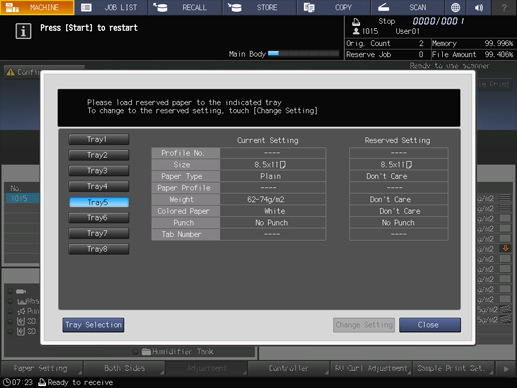The height and width of the screenshot is (388, 517).
Task: Open the SCAN tab
Action: (408, 7)
